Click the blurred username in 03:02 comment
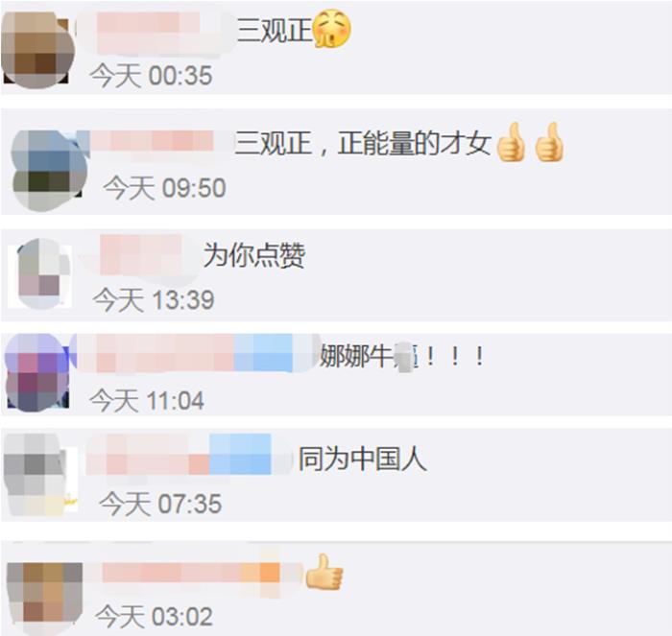 [202, 573]
